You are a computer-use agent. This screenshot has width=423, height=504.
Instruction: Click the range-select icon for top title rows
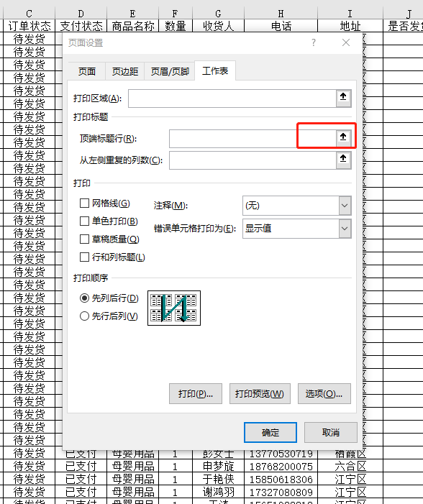[343, 138]
